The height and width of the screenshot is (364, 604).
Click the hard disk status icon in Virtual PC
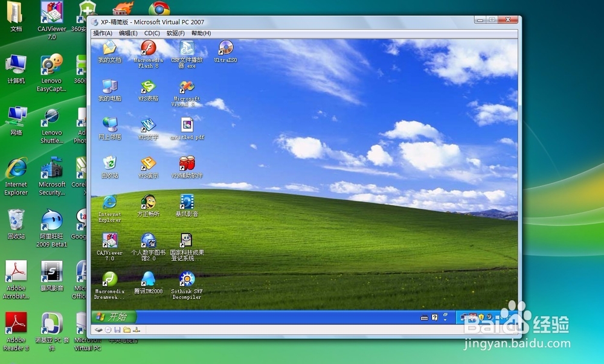click(x=98, y=330)
